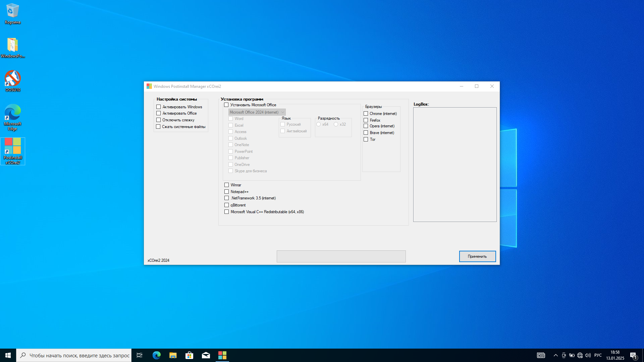The image size is (644, 362).
Task: Click the РУС language indicator
Action: pyautogui.click(x=598, y=355)
